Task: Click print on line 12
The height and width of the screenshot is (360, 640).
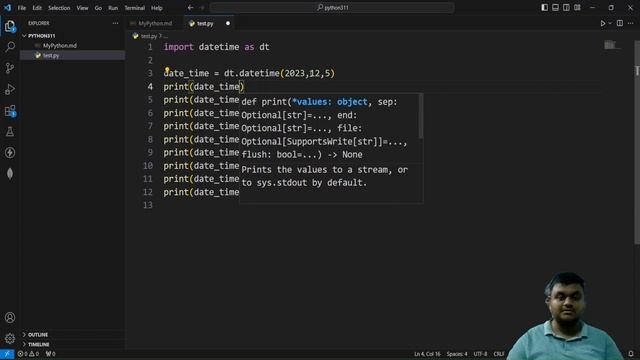Action: 176,192
